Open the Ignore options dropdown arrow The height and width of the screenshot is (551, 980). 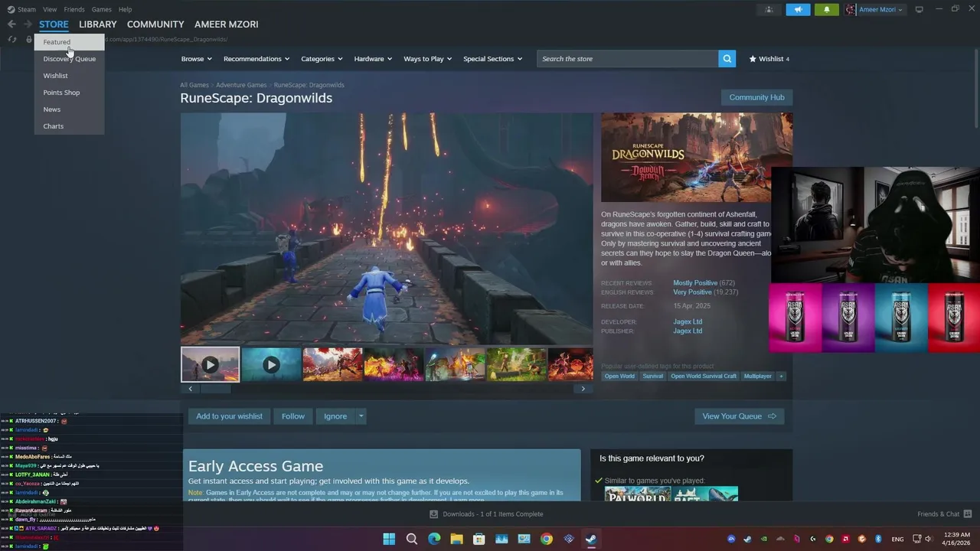point(361,416)
